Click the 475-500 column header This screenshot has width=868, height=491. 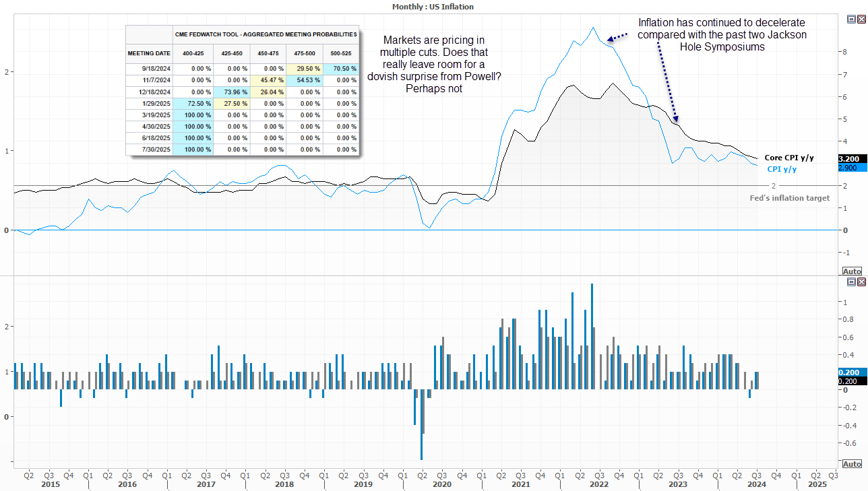coord(305,53)
